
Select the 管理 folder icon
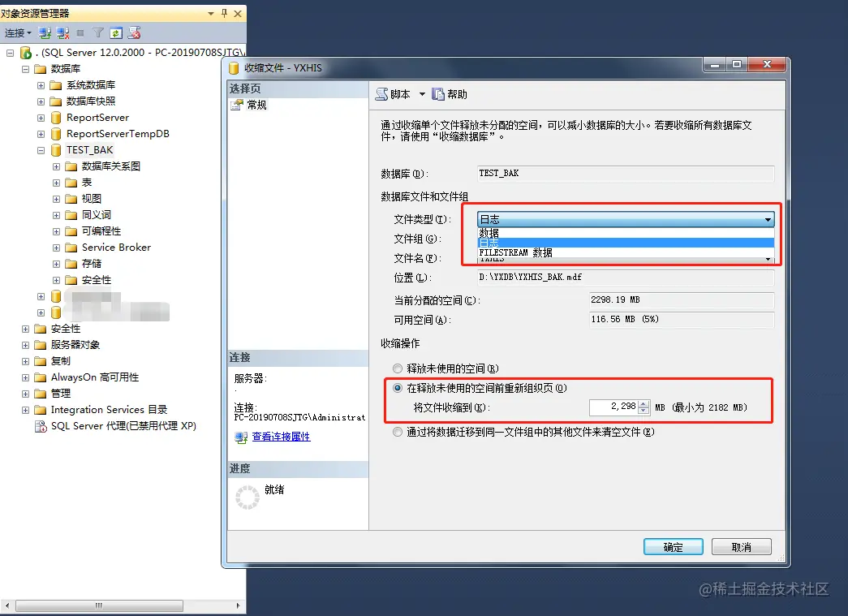click(40, 393)
